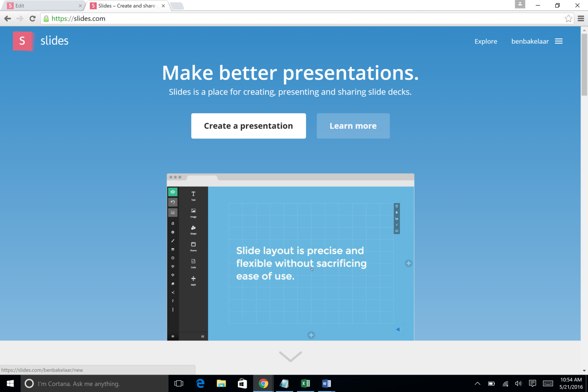Open the volume control in tray

click(518, 383)
